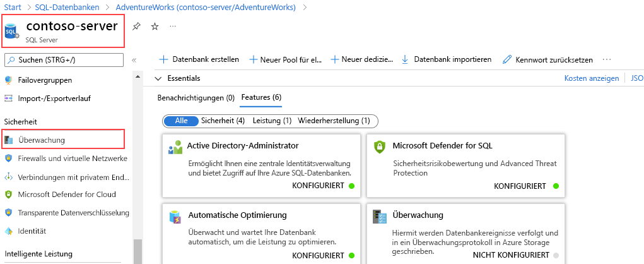This screenshot has height=264, width=644.
Task: Click Datenbank importieren button
Action: 447,59
